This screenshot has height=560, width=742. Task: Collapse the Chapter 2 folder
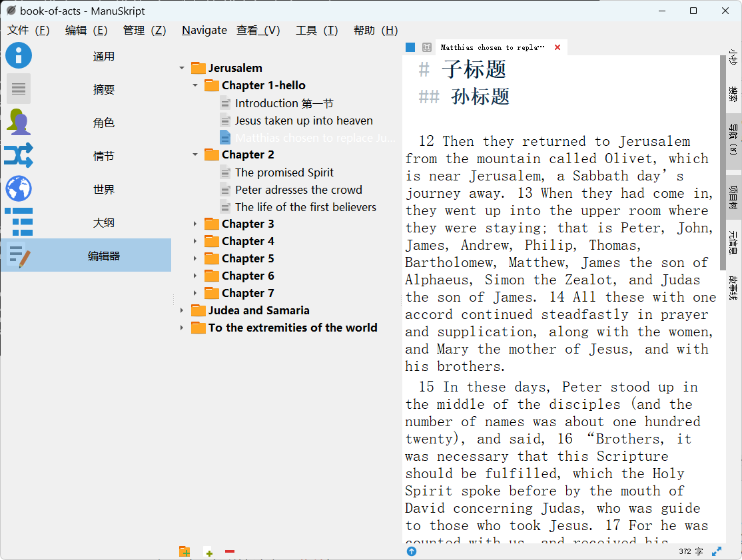pyautogui.click(x=195, y=154)
